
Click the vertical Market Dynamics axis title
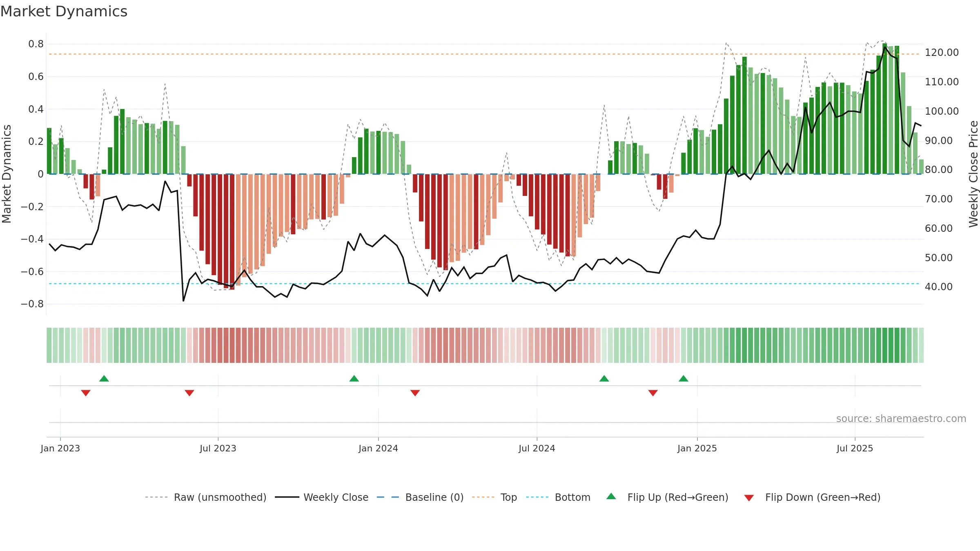7,174
